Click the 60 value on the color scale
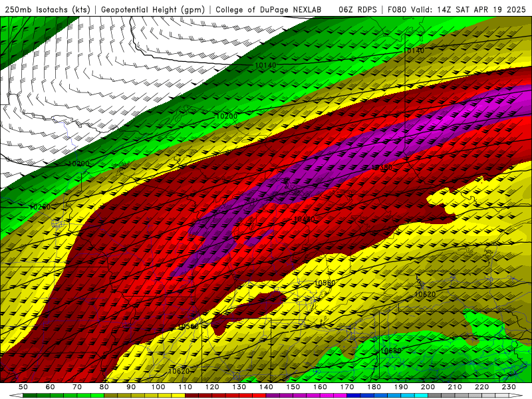This screenshot has width=532, height=399. 50,387
